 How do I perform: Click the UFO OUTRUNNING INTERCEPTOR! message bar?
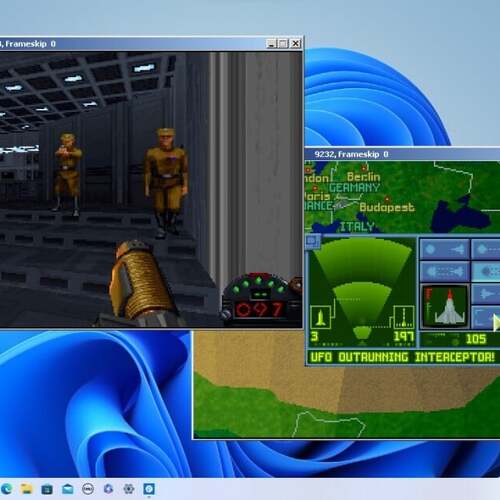[402, 357]
